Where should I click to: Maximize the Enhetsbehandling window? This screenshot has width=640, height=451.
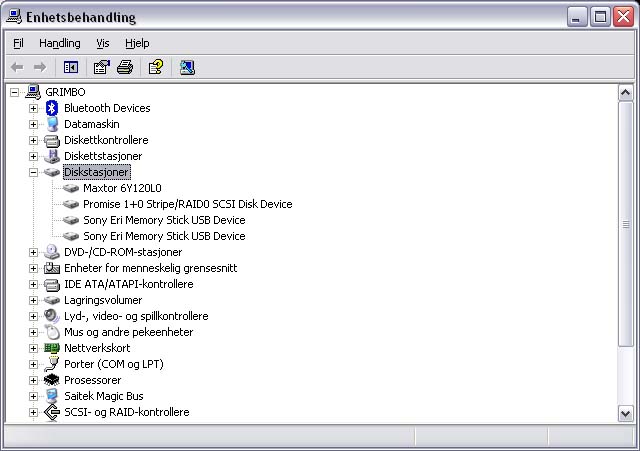pos(600,17)
